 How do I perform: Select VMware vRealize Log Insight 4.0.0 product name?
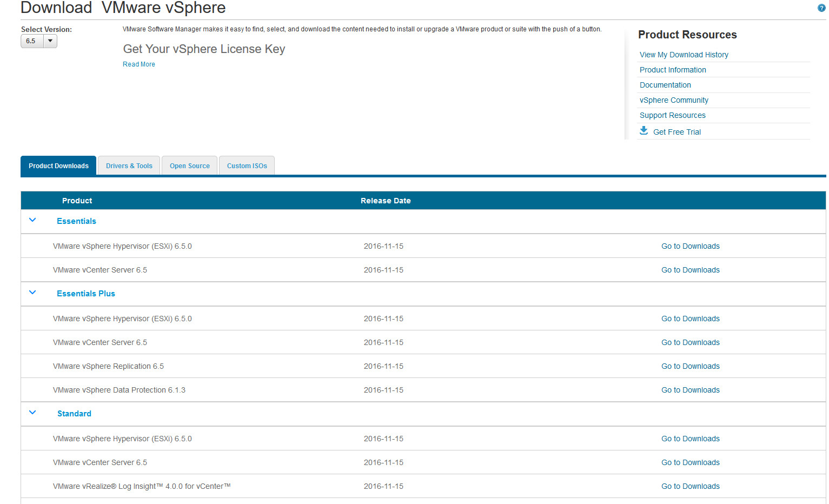142,486
